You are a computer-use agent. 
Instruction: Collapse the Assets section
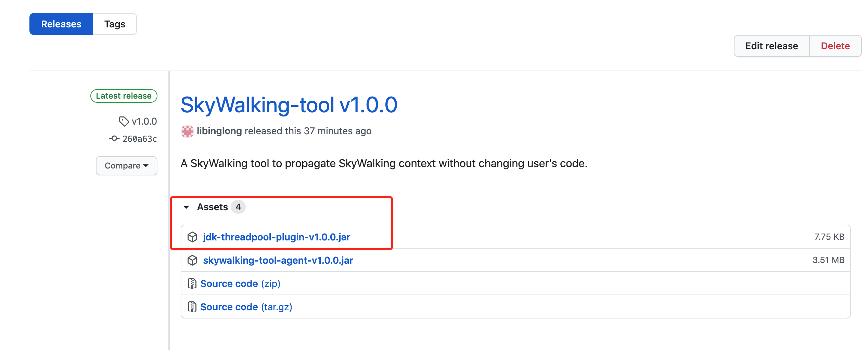[187, 207]
